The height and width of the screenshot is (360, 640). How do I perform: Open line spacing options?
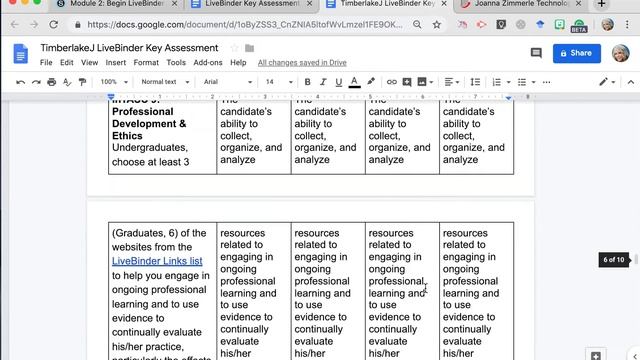475,82
